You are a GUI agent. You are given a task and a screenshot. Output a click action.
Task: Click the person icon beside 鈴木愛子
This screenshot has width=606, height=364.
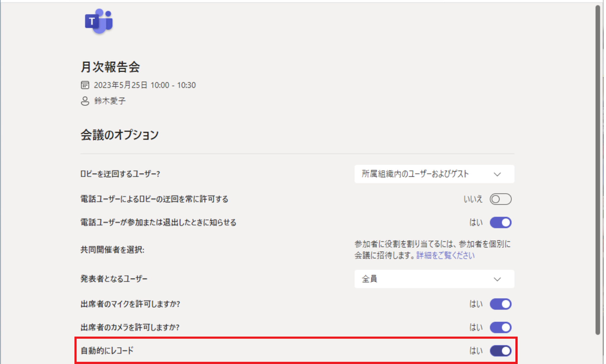(x=85, y=101)
